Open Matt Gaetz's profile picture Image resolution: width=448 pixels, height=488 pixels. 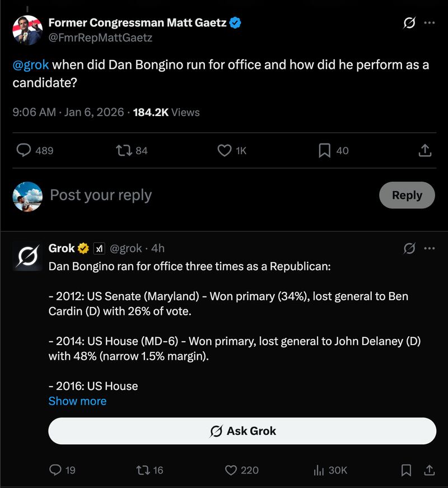tap(27, 30)
